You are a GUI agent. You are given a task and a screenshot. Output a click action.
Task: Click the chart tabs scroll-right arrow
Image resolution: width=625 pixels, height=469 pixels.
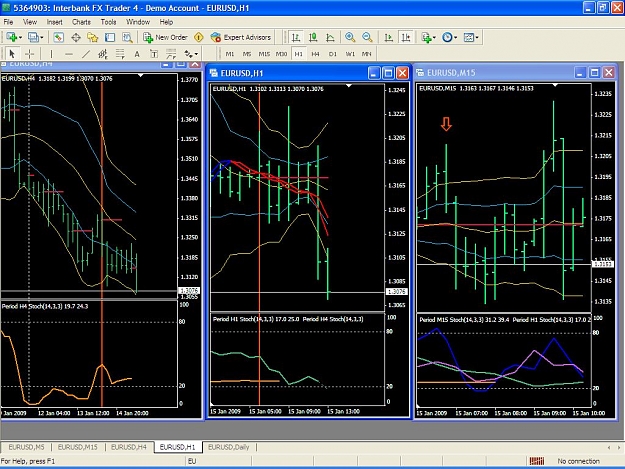pyautogui.click(x=619, y=447)
